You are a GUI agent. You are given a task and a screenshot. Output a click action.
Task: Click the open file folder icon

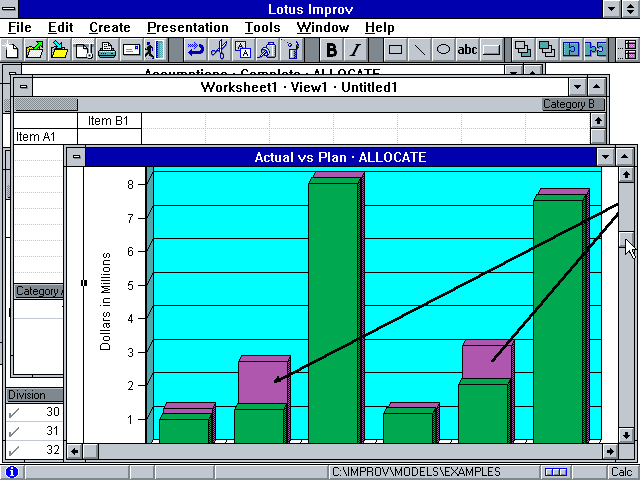35,50
